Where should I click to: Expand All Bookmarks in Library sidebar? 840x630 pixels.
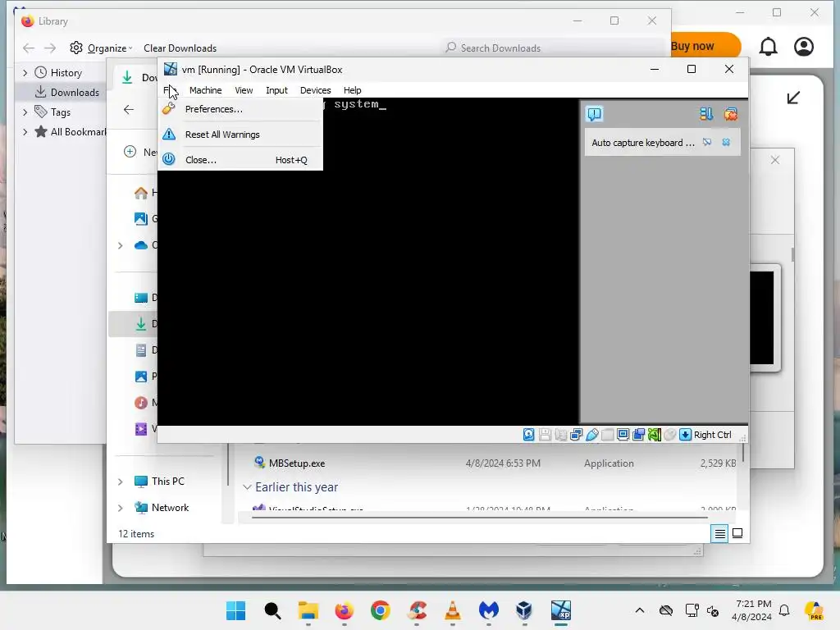[x=25, y=132]
